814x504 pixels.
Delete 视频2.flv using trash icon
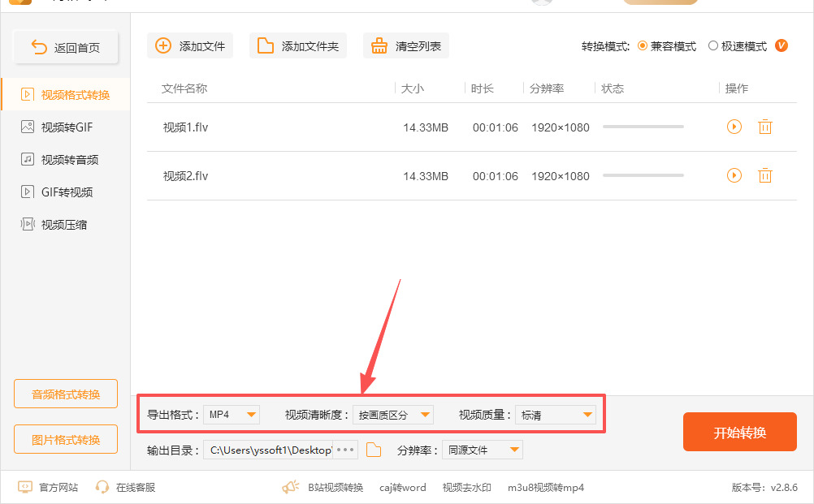coord(764,175)
